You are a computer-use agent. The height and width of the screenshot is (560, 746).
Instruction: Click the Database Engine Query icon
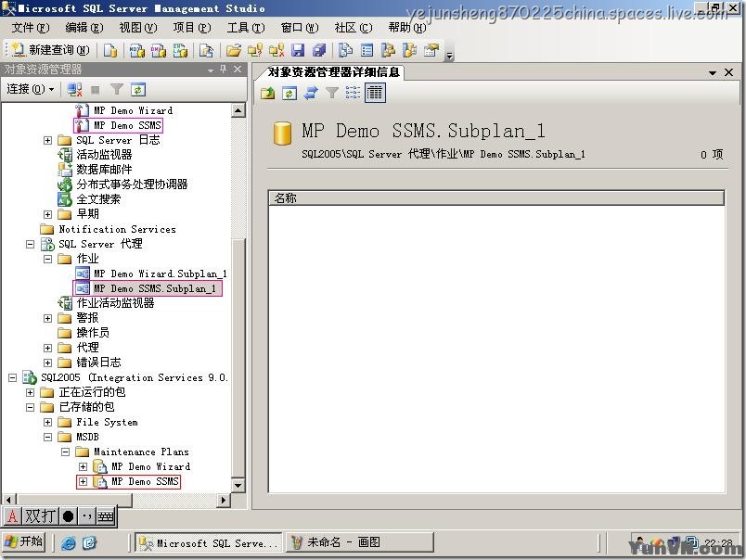(110, 50)
